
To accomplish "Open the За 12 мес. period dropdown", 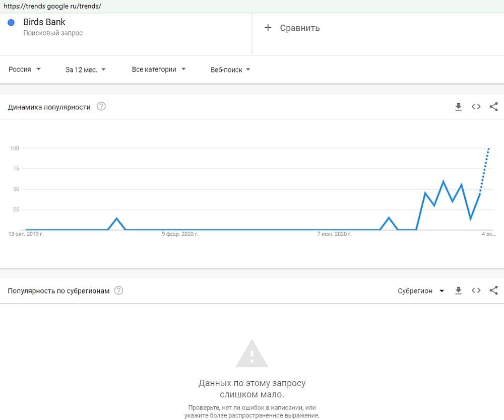I will [85, 69].
